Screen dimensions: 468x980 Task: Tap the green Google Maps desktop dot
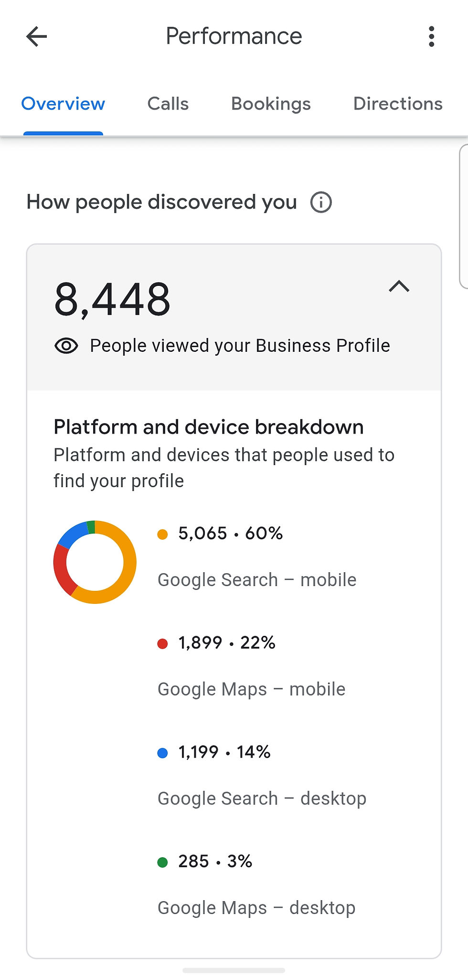[x=162, y=862]
